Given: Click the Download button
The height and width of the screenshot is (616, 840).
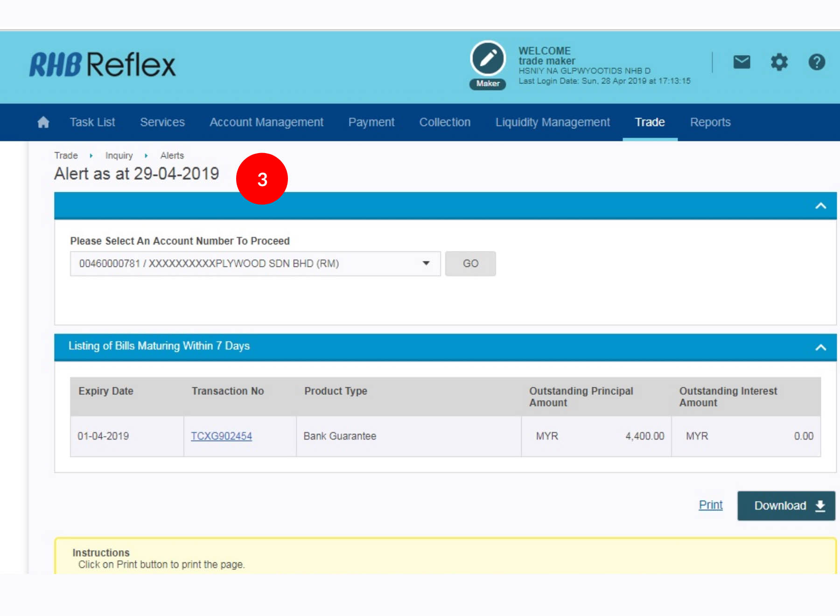Looking at the screenshot, I should [786, 505].
